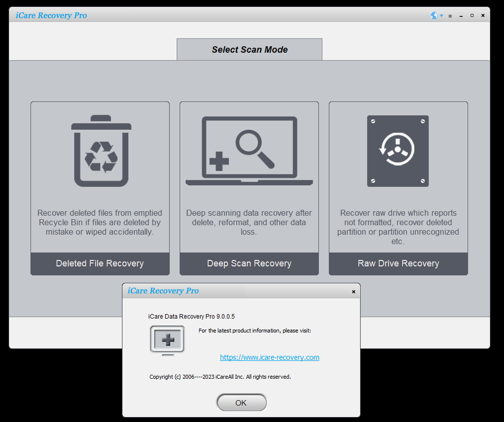Screen dimensions: 504x422
Task: Click the iCare Recovery Pro title in About dialog
Action: point(163,291)
